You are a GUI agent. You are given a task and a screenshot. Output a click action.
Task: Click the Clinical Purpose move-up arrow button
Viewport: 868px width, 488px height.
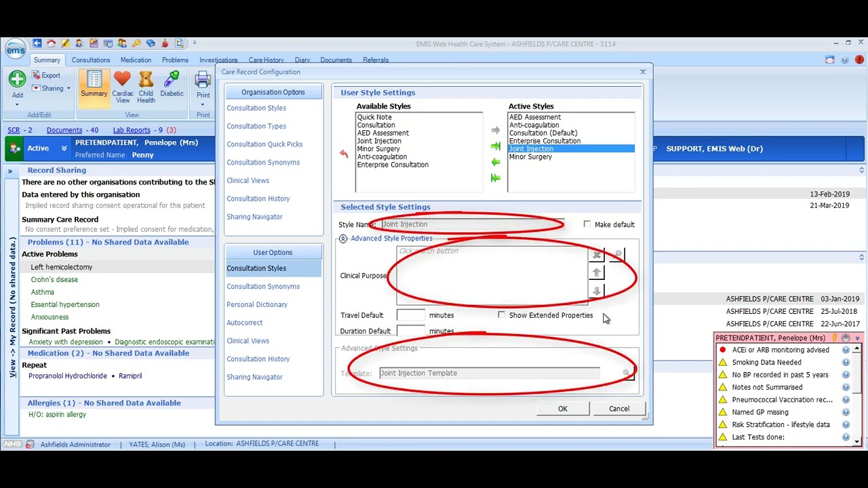click(x=597, y=272)
